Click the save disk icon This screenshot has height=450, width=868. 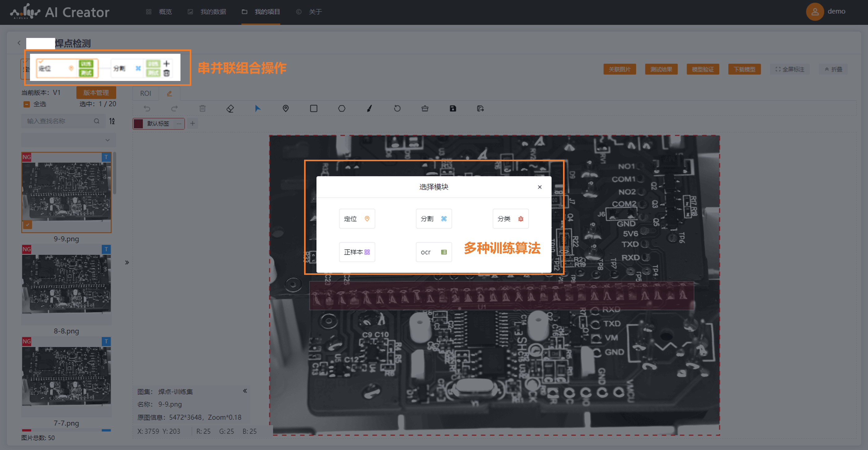coord(452,108)
